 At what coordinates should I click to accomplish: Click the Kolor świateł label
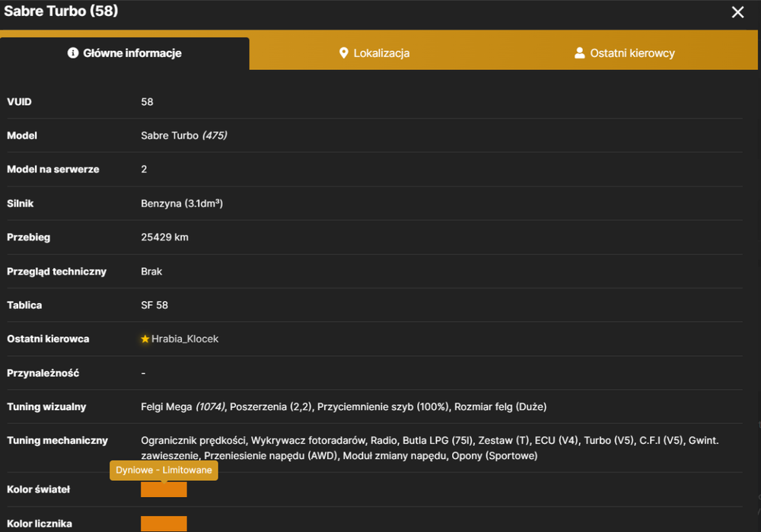[x=38, y=489]
